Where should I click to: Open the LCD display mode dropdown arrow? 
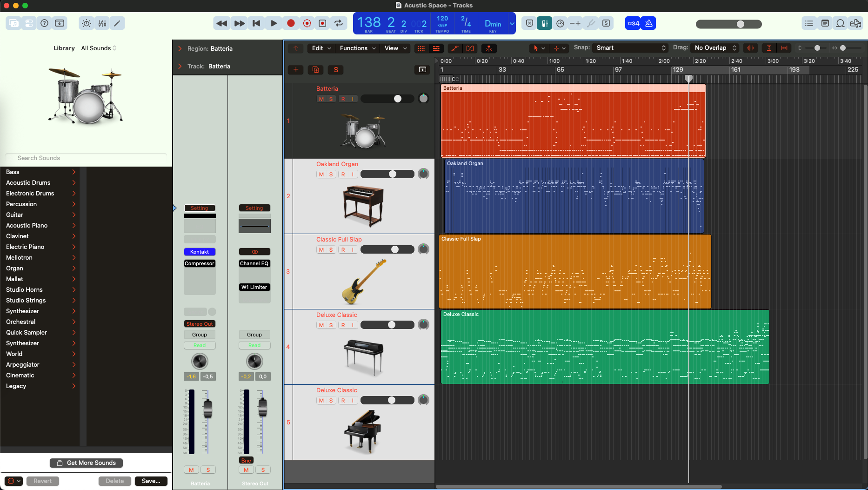pyautogui.click(x=512, y=23)
